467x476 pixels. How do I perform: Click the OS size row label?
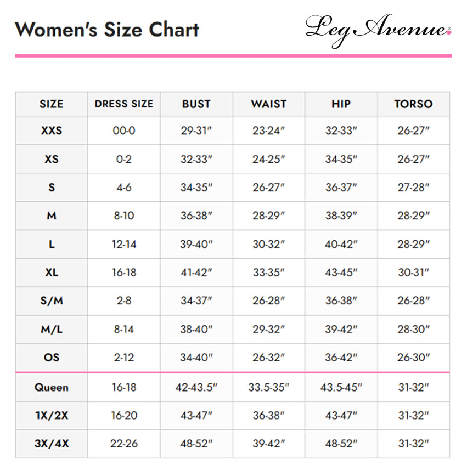[52, 358]
